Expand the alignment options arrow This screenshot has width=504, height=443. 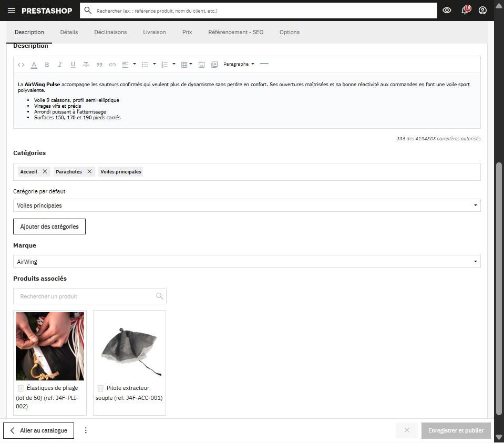coord(135,64)
